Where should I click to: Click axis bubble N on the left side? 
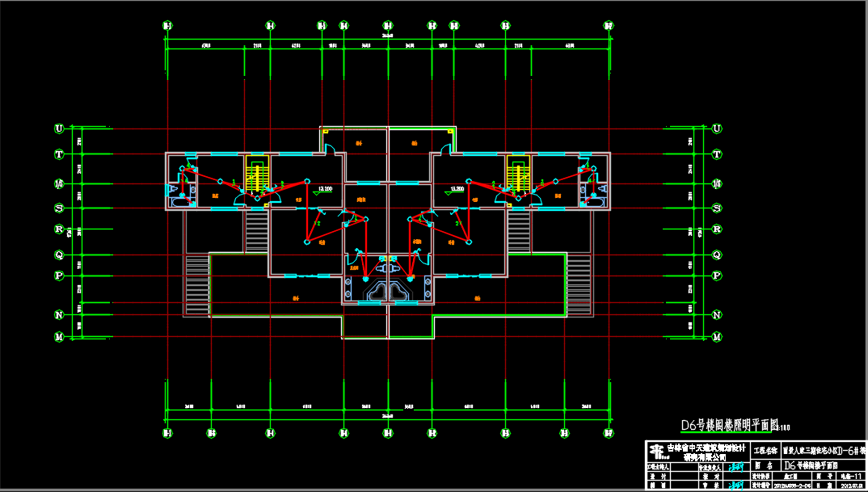[59, 315]
